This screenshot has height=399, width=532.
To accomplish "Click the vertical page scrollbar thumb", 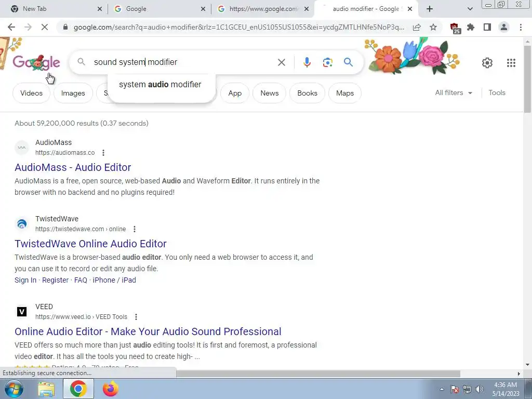I will pyautogui.click(x=527, y=79).
